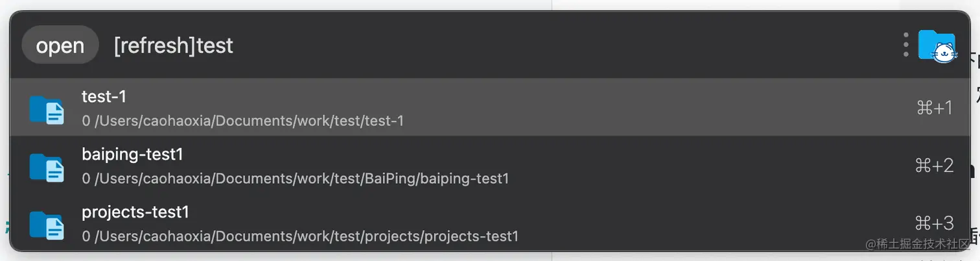
Task: Click the path /Users/caohaoxia/Documents/work/test/test-1
Action: (x=249, y=121)
